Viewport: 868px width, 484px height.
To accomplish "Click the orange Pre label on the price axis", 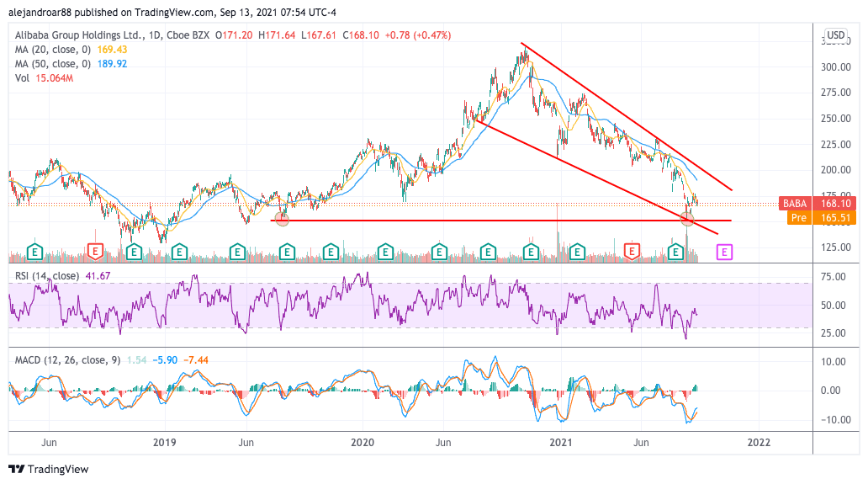I will pos(799,218).
